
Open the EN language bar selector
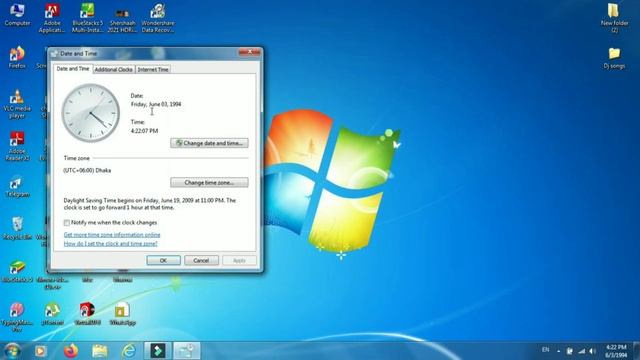(x=545, y=350)
